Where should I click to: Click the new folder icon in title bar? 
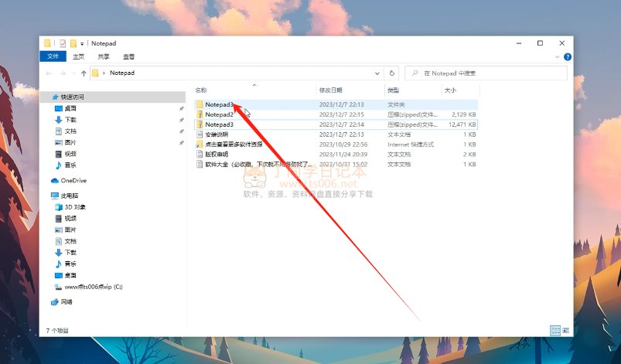(x=73, y=43)
